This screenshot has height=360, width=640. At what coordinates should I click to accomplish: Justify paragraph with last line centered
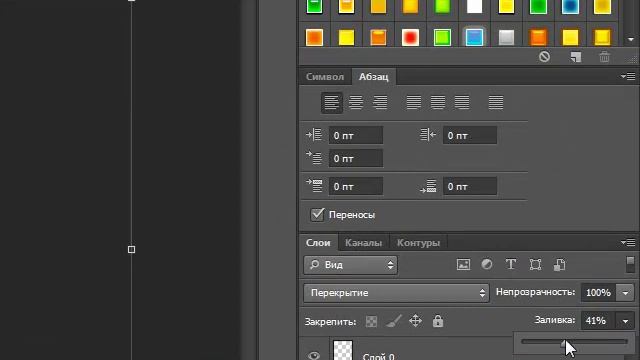click(438, 102)
